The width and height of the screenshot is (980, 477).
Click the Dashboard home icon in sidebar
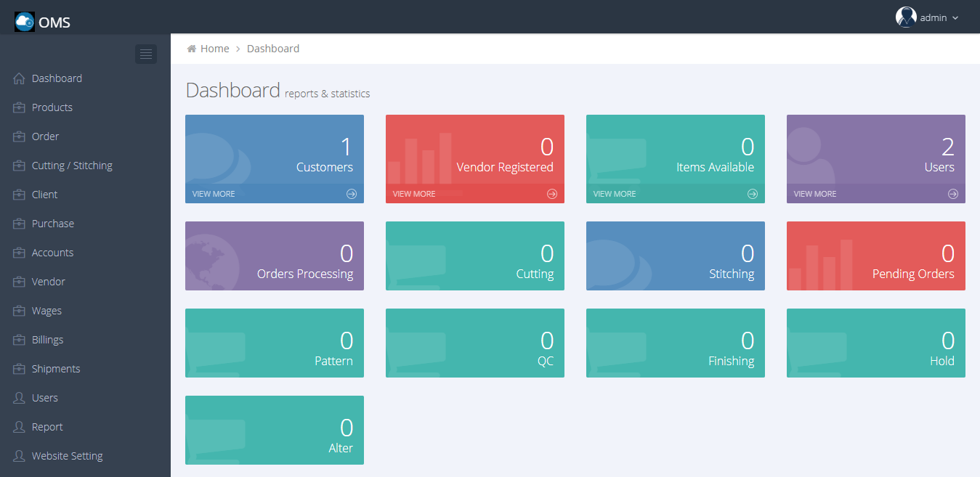[19, 78]
